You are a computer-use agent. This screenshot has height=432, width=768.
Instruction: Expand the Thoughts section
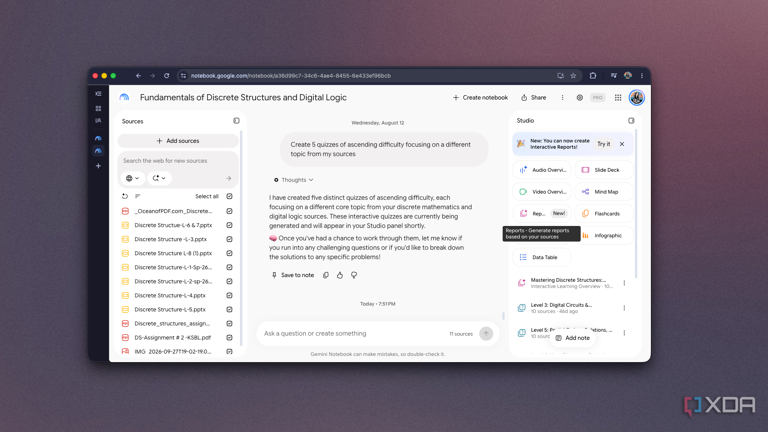(x=293, y=180)
